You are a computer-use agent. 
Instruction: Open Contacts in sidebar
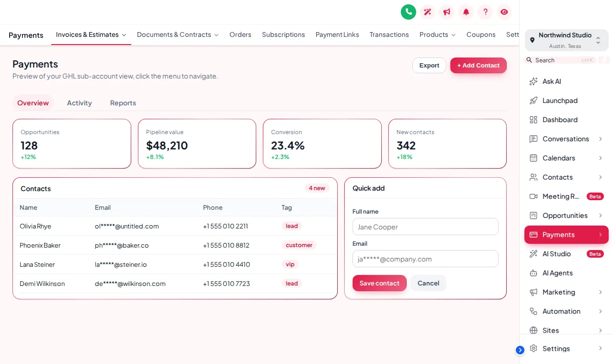pyautogui.click(x=567, y=177)
